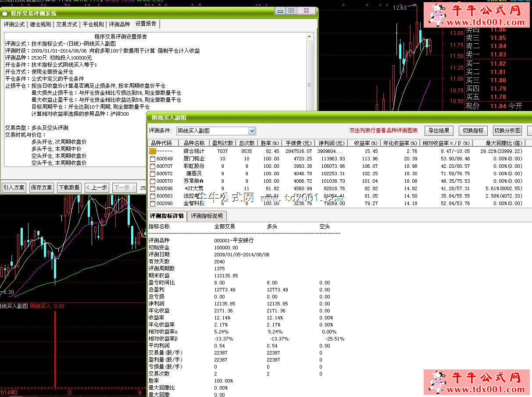The width and height of the screenshot is (532, 397).
Task: Select the 彩虹股份 row name
Action: point(194,166)
